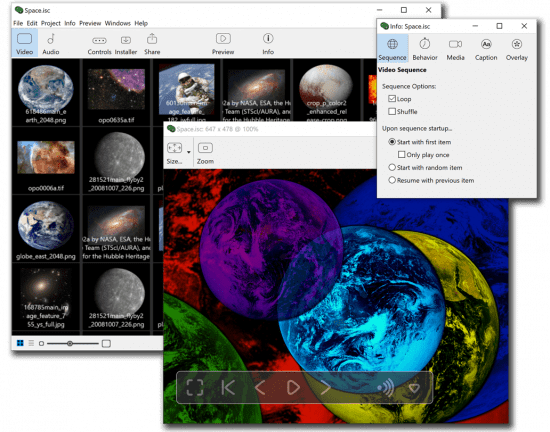Click the Share toolbar icon

point(152,44)
